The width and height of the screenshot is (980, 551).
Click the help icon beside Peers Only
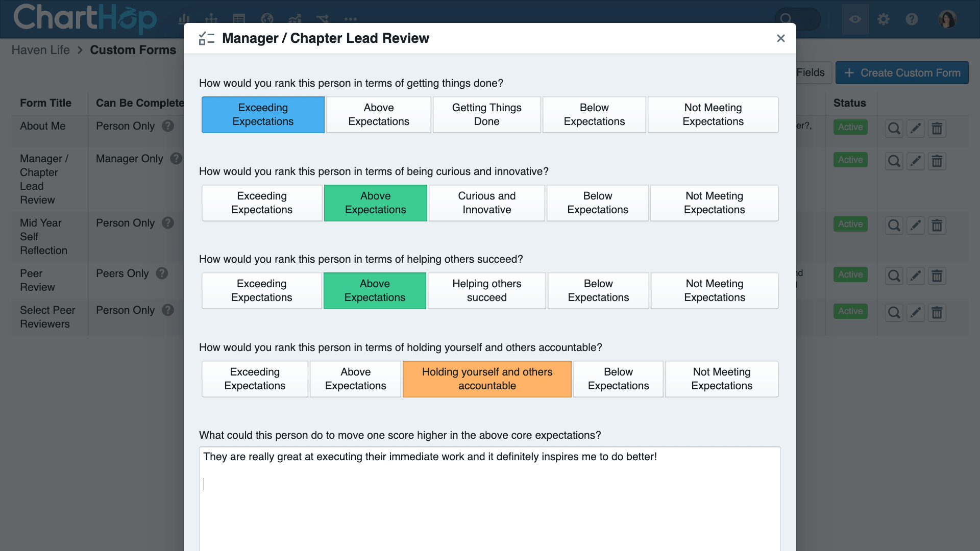pos(162,273)
